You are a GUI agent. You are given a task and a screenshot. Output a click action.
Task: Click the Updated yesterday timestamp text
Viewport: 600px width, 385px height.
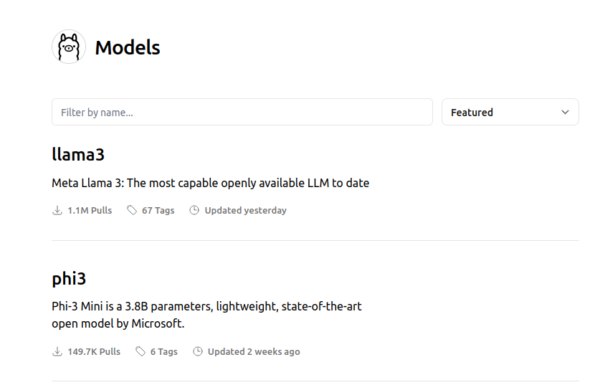[245, 210]
